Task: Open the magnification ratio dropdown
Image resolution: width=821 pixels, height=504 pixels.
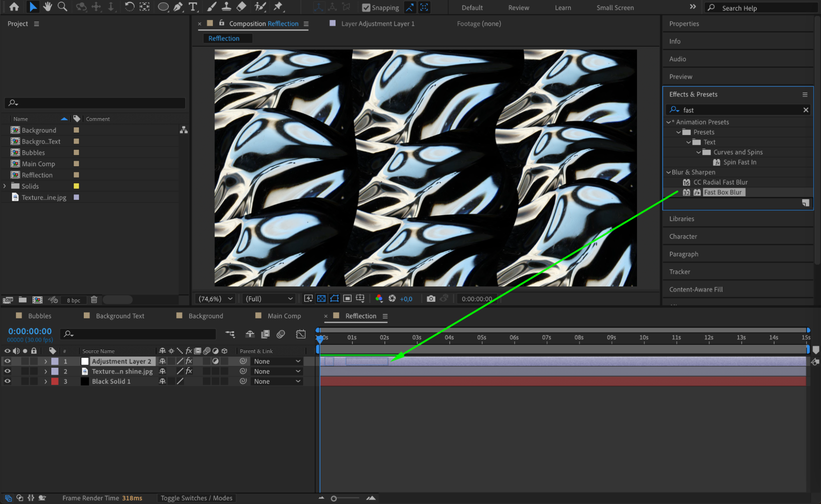Action: (x=216, y=299)
